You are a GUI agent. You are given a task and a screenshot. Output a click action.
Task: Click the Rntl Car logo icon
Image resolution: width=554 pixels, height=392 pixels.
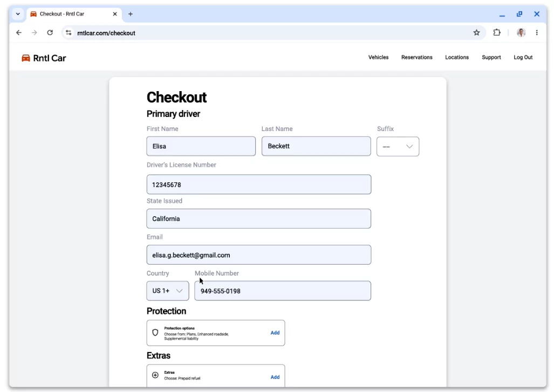(26, 58)
